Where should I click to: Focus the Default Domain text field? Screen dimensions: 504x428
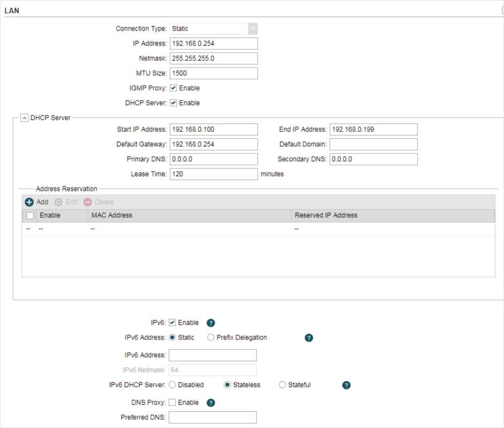373,144
